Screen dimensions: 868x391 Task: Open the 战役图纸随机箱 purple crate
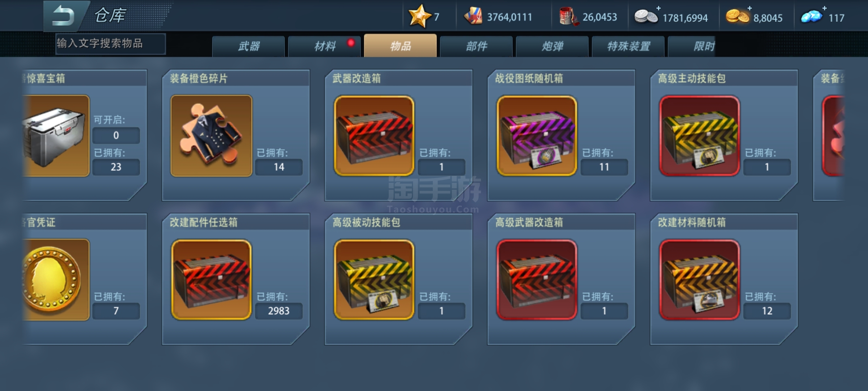[x=537, y=136]
